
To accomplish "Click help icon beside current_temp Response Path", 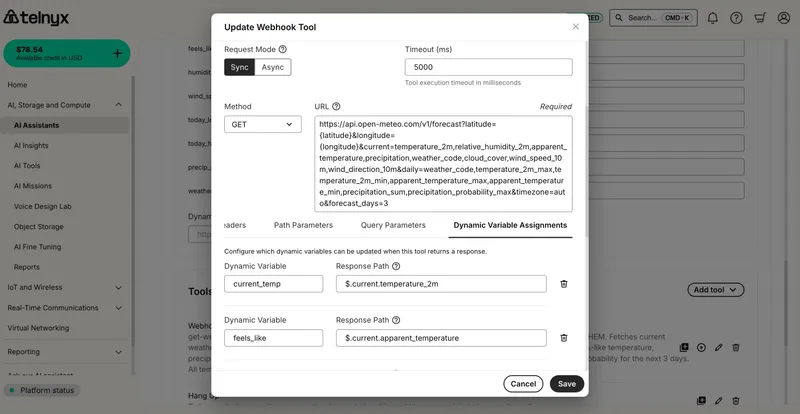I will click(x=396, y=266).
